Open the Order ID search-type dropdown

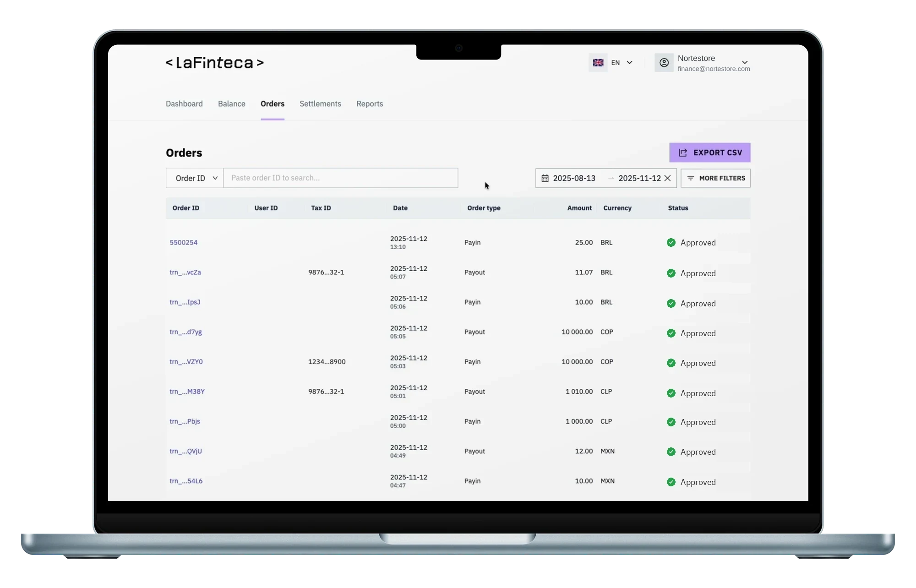click(195, 178)
